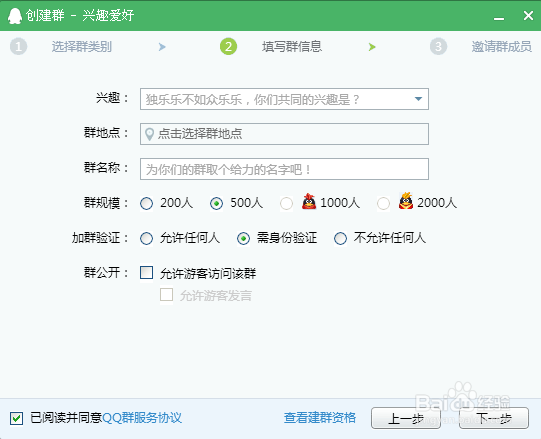The image size is (541, 439).
Task: Click the green step 2 circle icon
Action: pyautogui.click(x=228, y=47)
